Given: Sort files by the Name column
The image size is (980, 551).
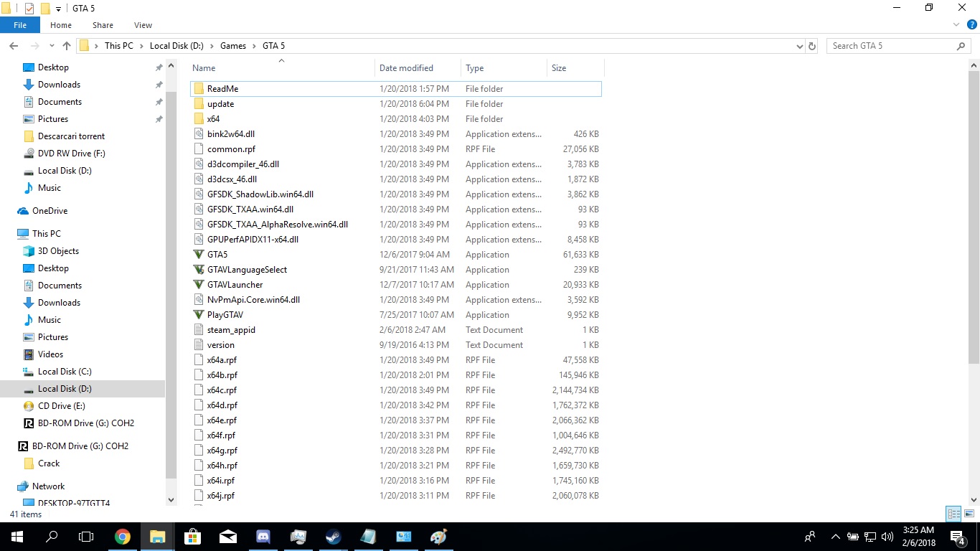Looking at the screenshot, I should (281, 68).
